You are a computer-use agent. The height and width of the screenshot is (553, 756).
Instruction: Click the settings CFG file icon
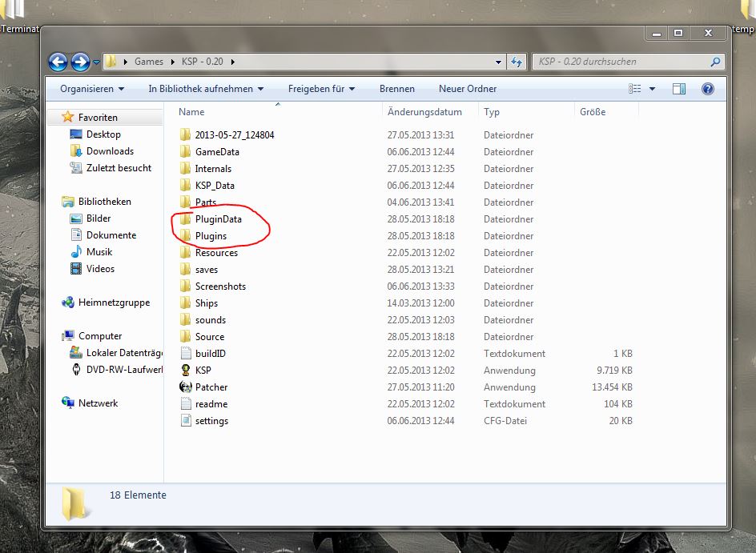click(x=185, y=421)
